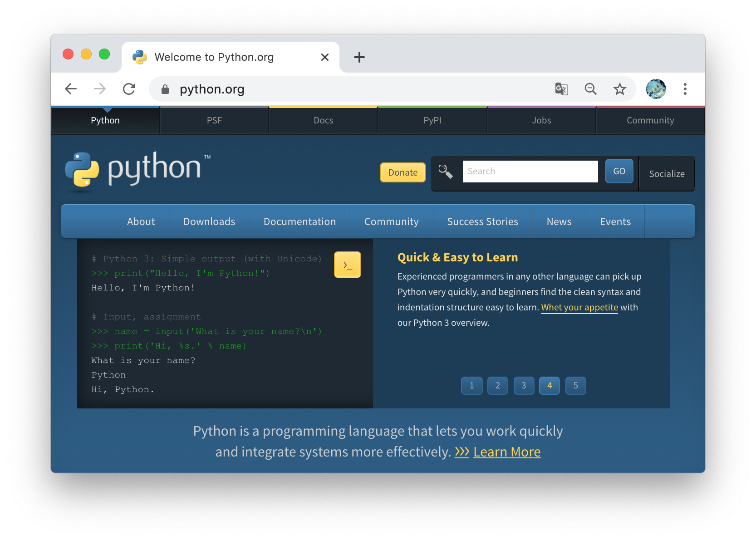Select the Python top tab
The width and height of the screenshot is (756, 540).
coord(105,120)
